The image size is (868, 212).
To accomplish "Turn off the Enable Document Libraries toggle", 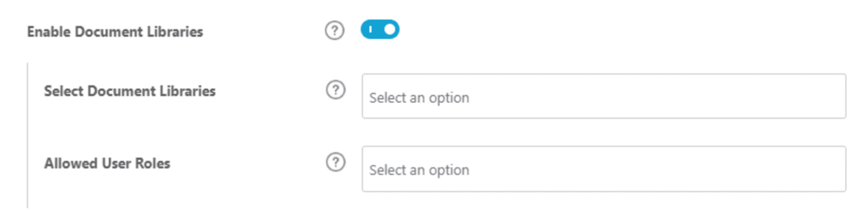I will click(380, 29).
